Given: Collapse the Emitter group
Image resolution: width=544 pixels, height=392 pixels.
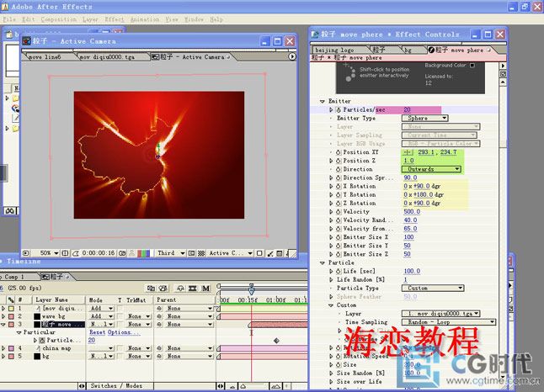Looking at the screenshot, I should click(323, 101).
